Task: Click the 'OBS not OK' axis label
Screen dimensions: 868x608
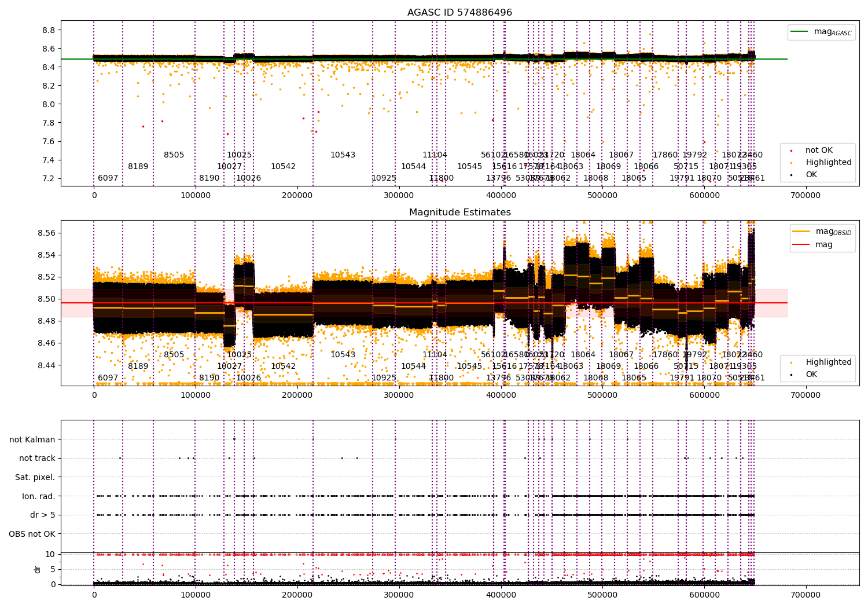Action: click(32, 534)
